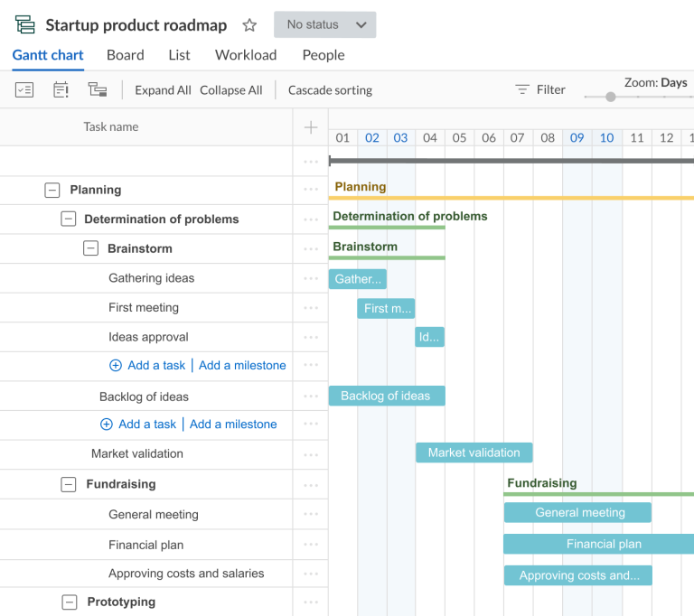Switch to the Workload tab
694x616 pixels.
click(x=246, y=55)
